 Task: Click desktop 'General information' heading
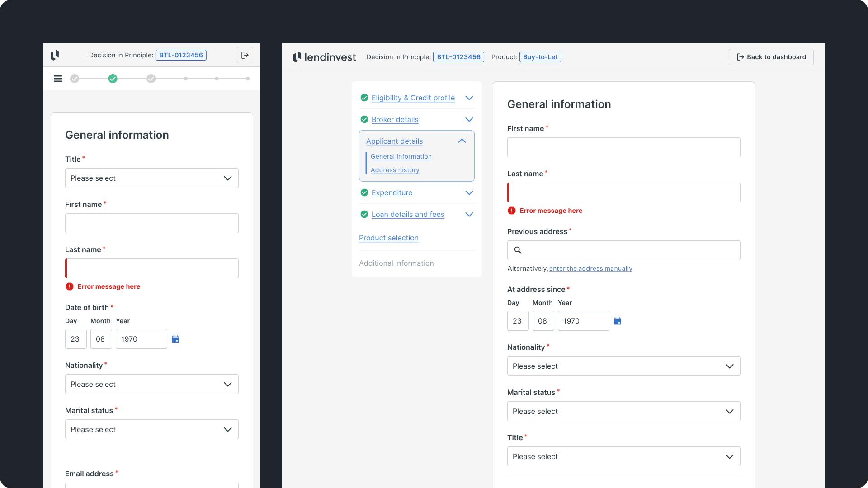click(x=559, y=104)
